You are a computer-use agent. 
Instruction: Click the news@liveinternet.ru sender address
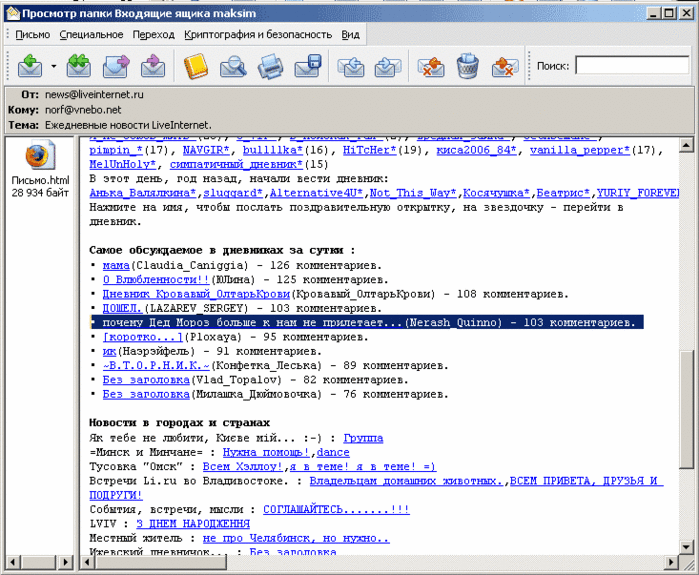94,94
